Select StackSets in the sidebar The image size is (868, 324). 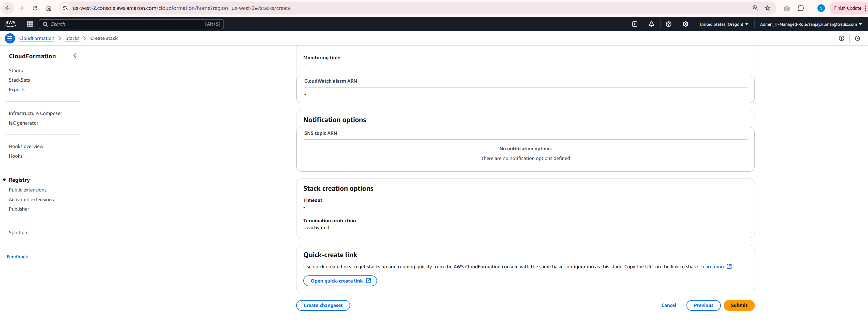[x=19, y=80]
